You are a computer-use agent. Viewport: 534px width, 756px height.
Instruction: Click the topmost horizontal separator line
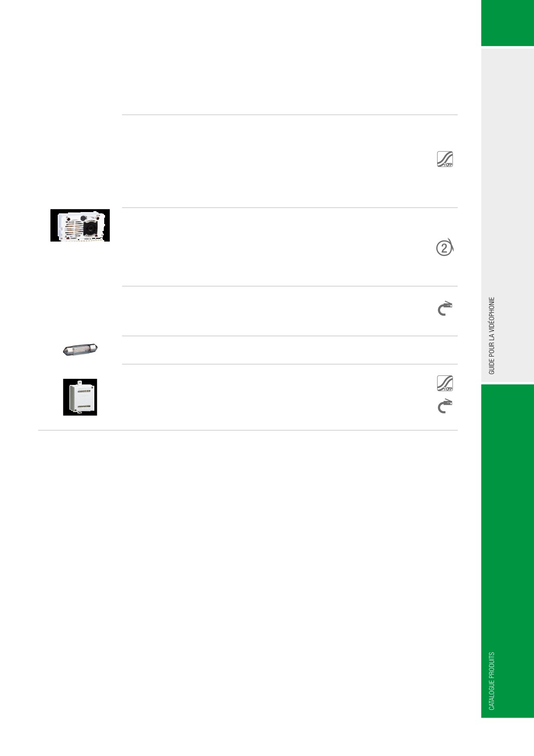(290, 115)
